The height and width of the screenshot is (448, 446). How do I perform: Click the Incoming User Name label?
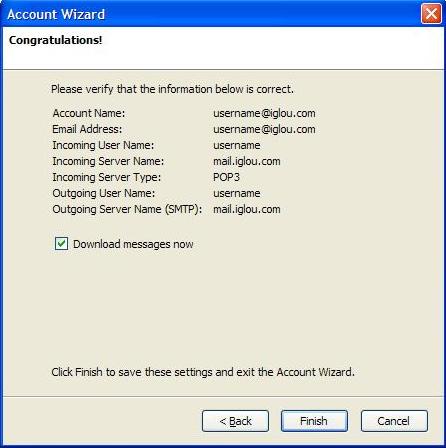[x=103, y=145]
